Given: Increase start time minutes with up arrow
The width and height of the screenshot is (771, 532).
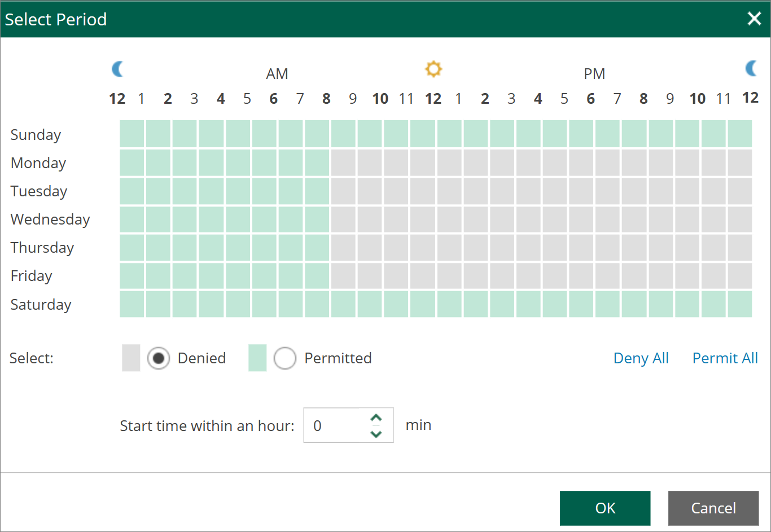Looking at the screenshot, I should pyautogui.click(x=376, y=418).
